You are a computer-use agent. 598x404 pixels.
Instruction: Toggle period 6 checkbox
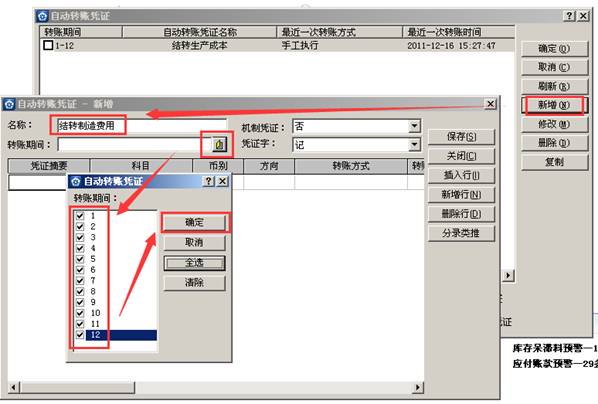pos(80,270)
